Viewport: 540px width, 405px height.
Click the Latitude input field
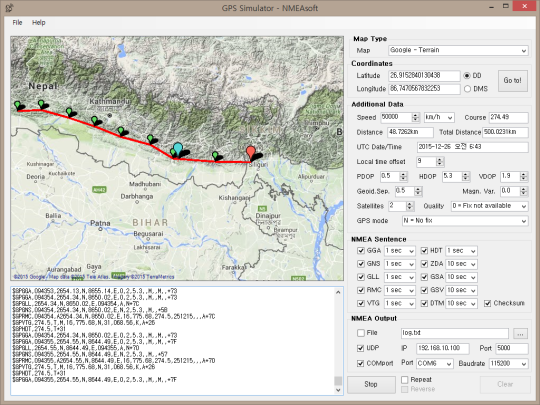click(424, 76)
